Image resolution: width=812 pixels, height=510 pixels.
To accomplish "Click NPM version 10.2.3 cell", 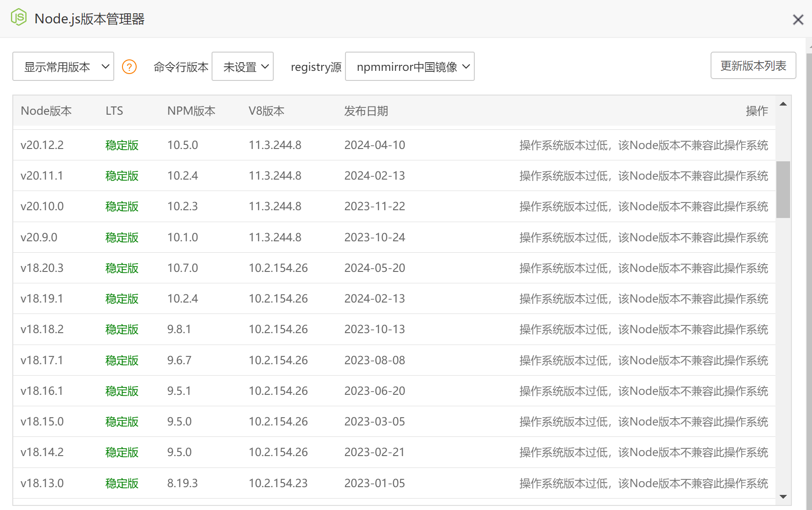I will coord(182,207).
